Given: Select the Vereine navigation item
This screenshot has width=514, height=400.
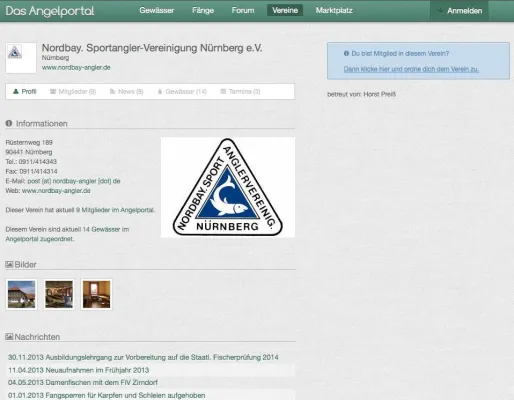Looking at the screenshot, I should click(x=285, y=10).
